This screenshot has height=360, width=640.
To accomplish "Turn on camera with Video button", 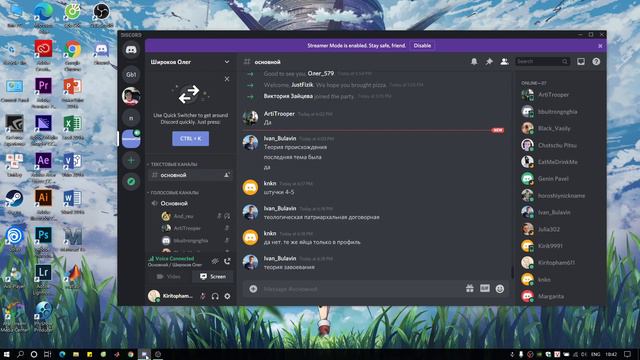I will pyautogui.click(x=169, y=276).
